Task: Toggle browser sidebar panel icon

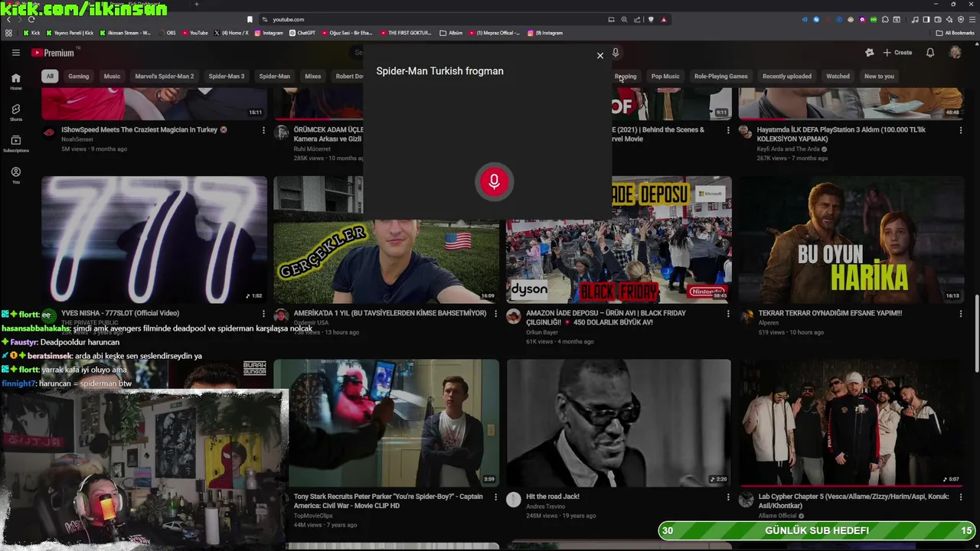Action: point(926,19)
